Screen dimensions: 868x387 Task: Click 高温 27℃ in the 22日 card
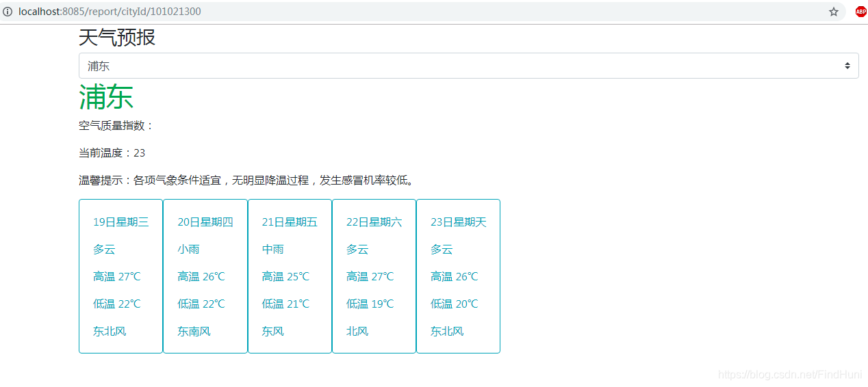click(x=370, y=277)
